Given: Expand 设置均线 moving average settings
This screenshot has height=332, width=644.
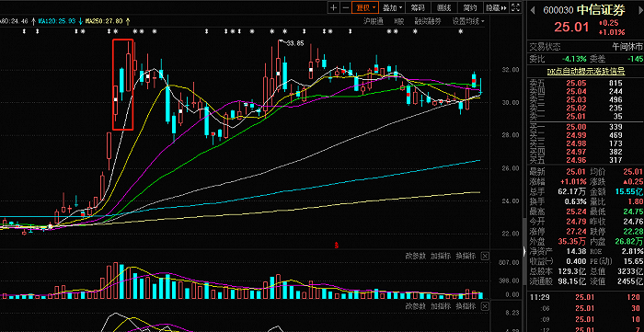Looking at the screenshot, I should point(468,21).
